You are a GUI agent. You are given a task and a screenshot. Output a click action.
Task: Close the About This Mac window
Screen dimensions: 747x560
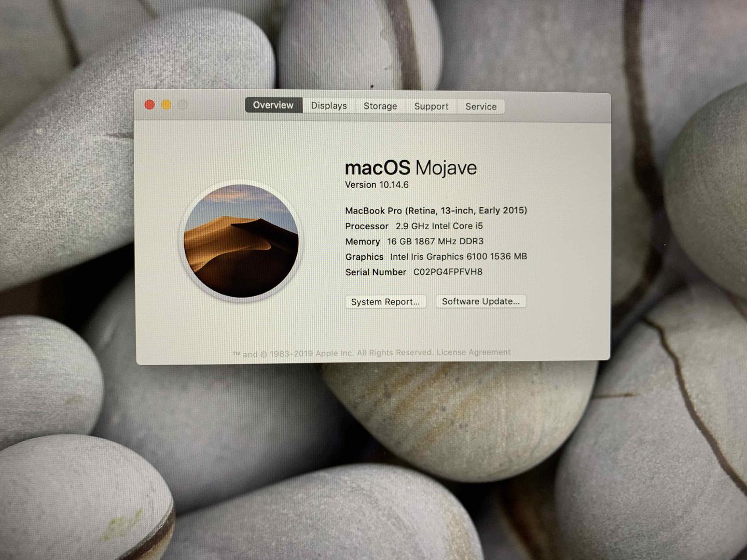pyautogui.click(x=149, y=105)
